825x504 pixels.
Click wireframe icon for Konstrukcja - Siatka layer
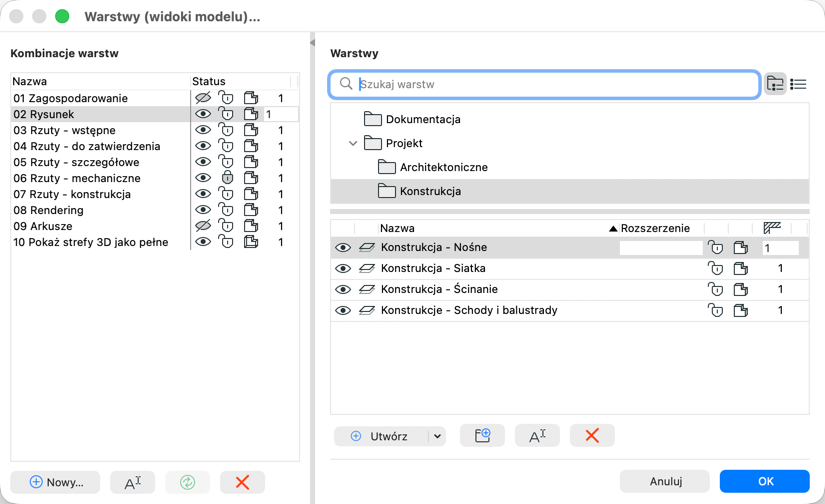pyautogui.click(x=741, y=268)
